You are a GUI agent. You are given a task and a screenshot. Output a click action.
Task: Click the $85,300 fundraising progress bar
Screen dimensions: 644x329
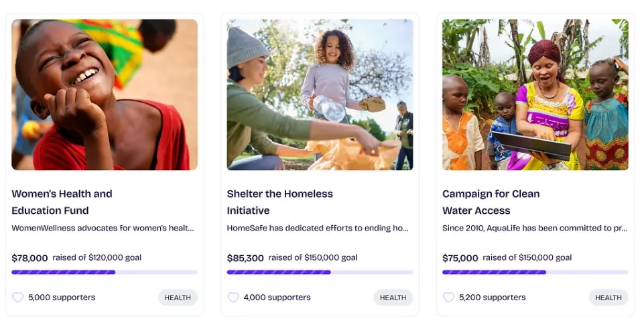click(x=320, y=272)
